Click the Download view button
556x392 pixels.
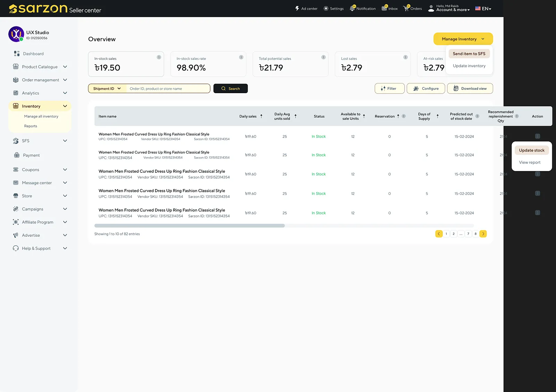tap(470, 89)
